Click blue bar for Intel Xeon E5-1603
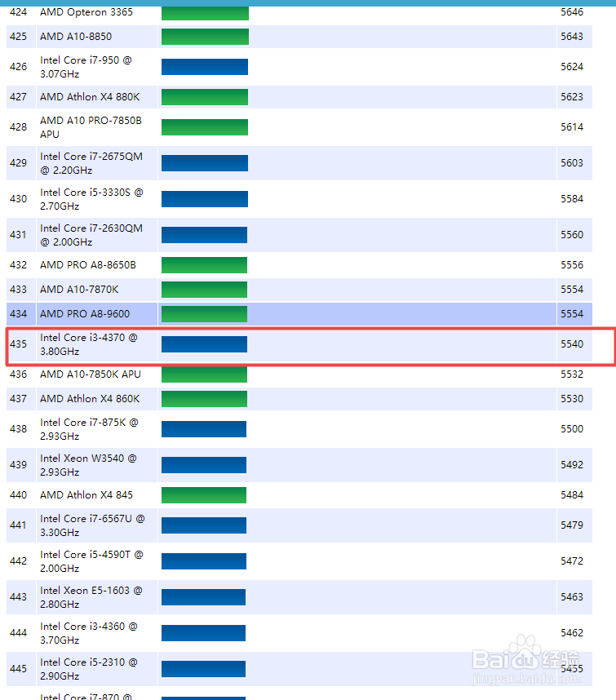The height and width of the screenshot is (700, 616). (x=203, y=597)
